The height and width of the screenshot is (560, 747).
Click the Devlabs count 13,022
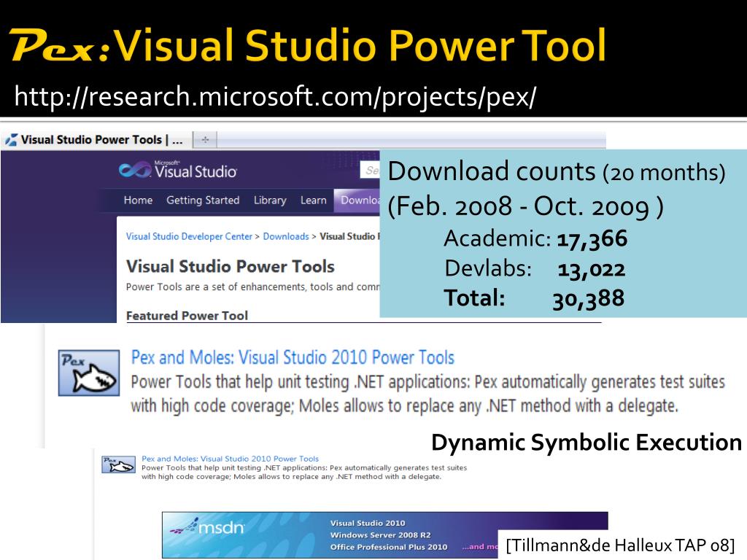click(x=591, y=270)
